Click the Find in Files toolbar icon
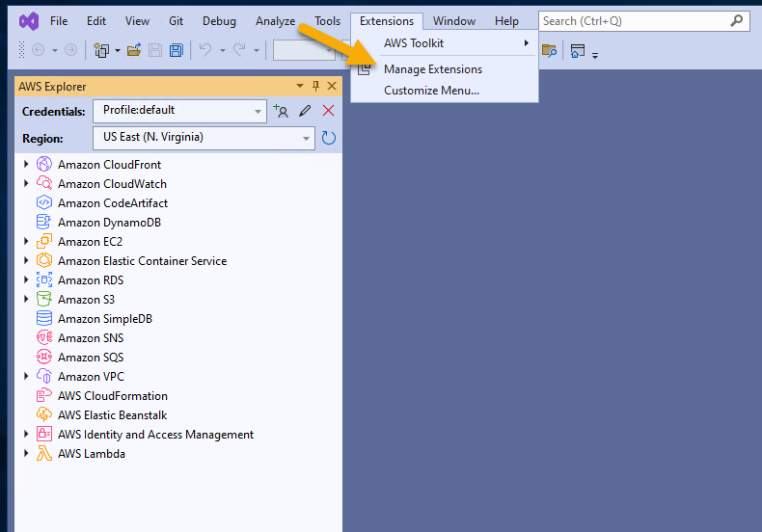This screenshot has height=532, width=762. coord(549,50)
